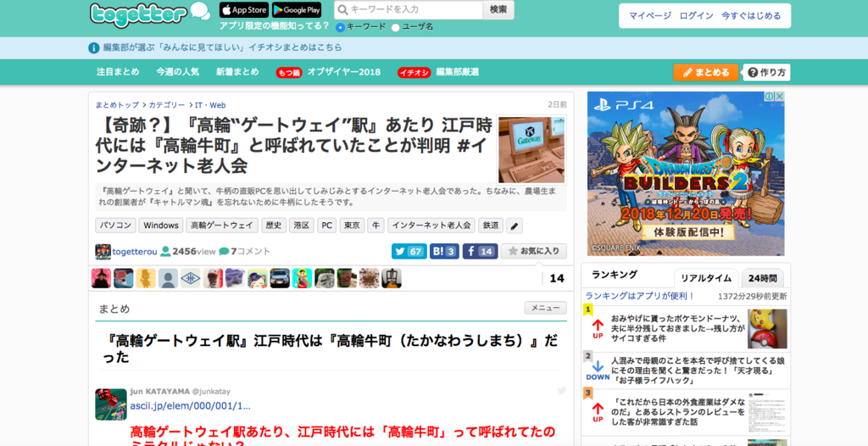
Task: Close the PS4 ad with X icon
Action: coord(780,97)
